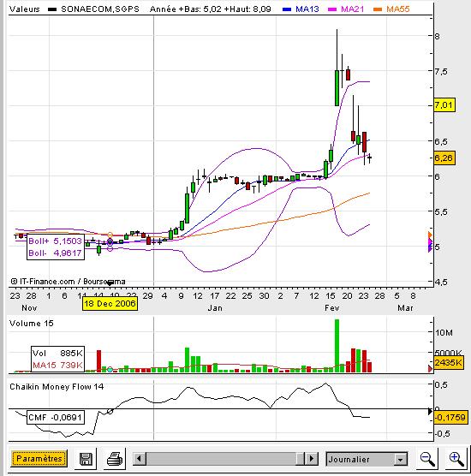The height and width of the screenshot is (476, 471).
Task: Click the orange MA55 arrow on price axis
Action: [x=430, y=235]
